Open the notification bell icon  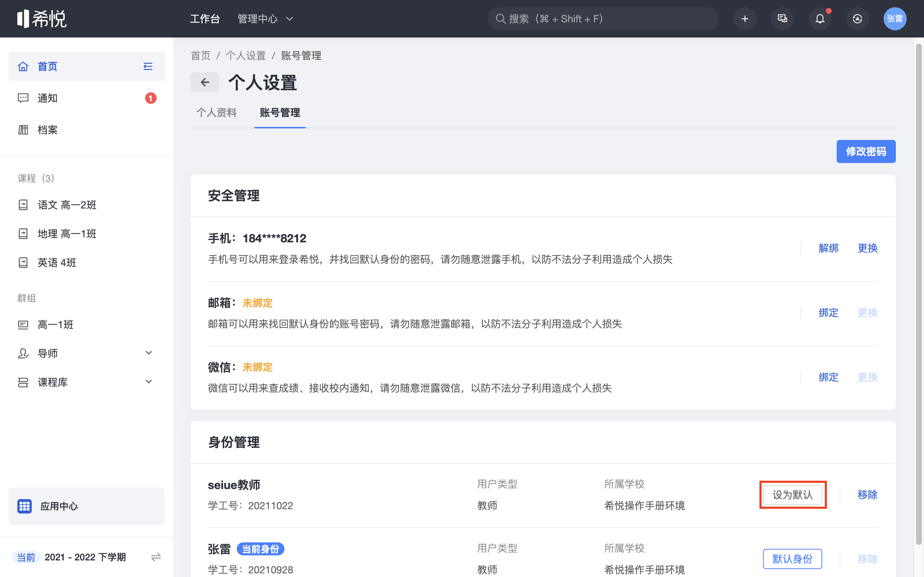(x=820, y=19)
